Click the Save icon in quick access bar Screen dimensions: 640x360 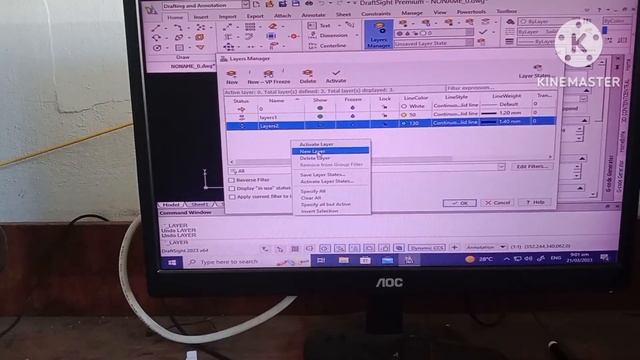[296, 4]
